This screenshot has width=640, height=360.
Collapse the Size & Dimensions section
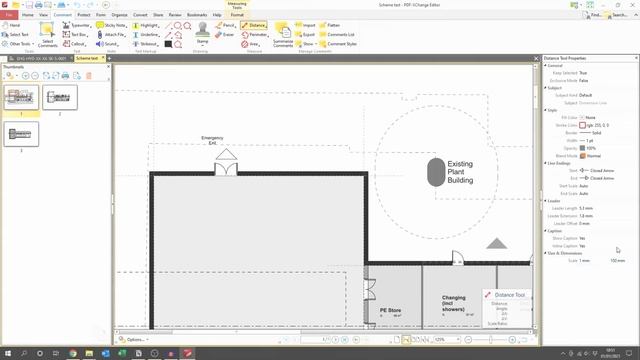(x=546, y=253)
